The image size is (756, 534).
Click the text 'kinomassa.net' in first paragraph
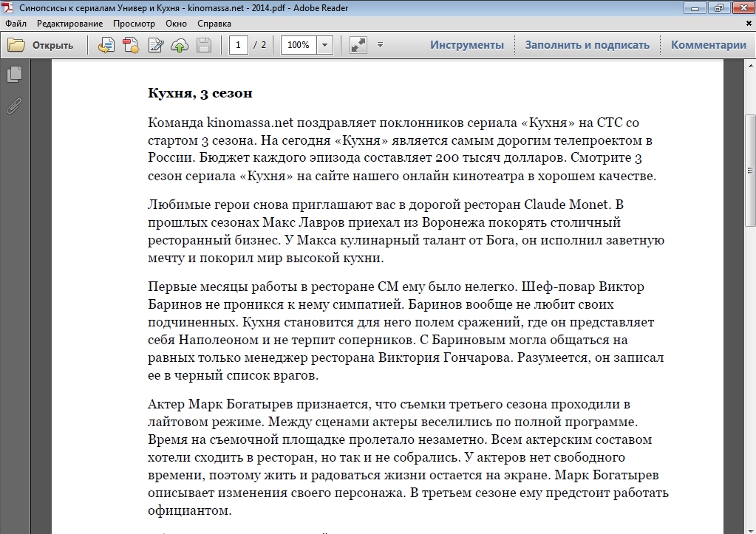(250, 123)
